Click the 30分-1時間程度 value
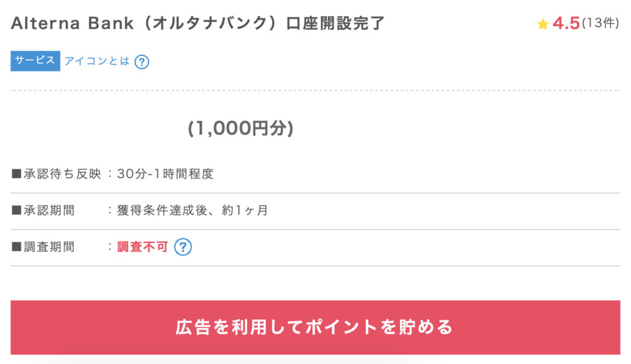Screen dimensions: 631x364 coord(165,174)
